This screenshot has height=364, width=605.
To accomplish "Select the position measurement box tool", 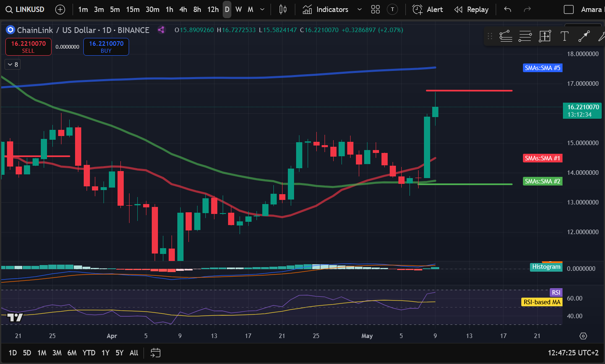I will (x=545, y=36).
